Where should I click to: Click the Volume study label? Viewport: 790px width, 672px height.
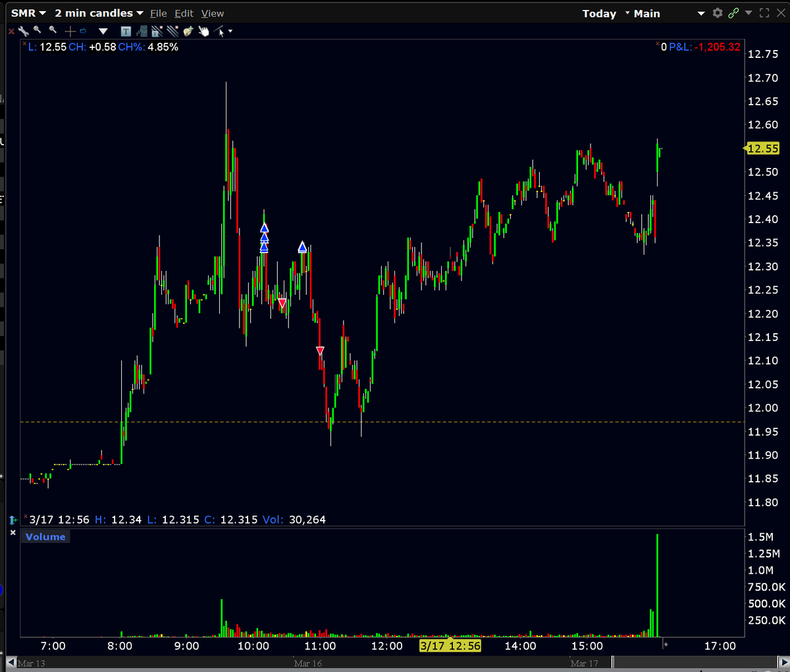click(x=45, y=537)
